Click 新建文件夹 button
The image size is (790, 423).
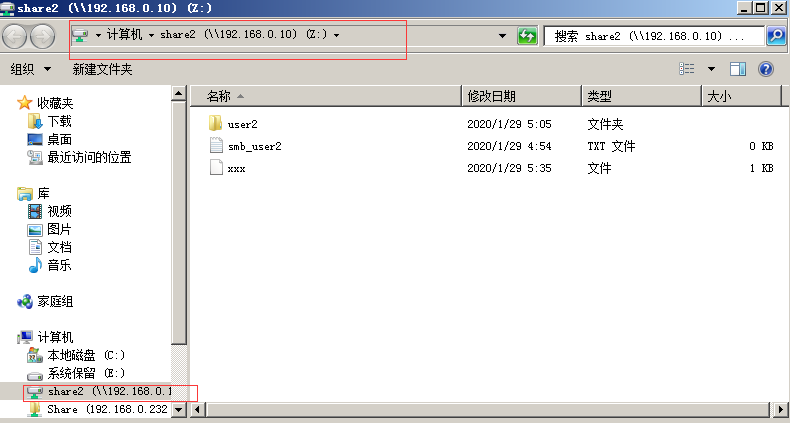[x=102, y=69]
